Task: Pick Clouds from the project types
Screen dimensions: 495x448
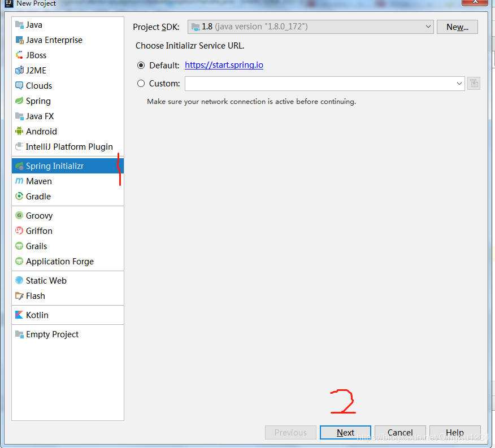Action: point(68,85)
